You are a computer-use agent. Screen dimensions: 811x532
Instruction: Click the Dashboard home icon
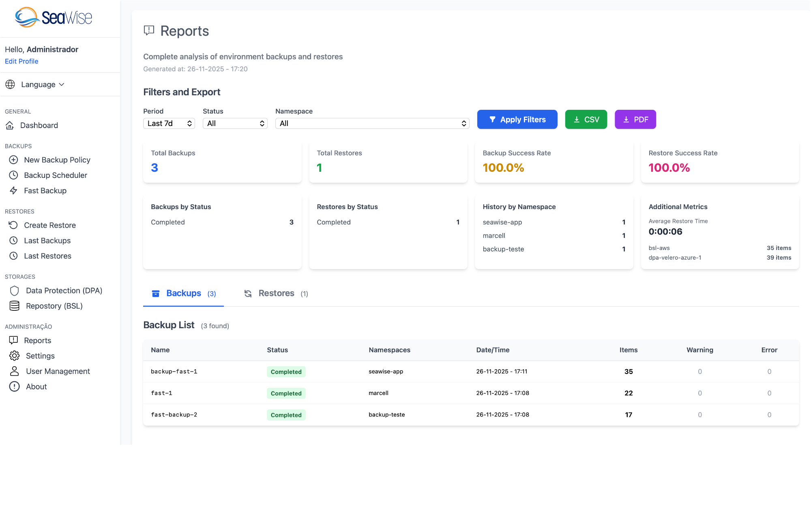tap(10, 126)
